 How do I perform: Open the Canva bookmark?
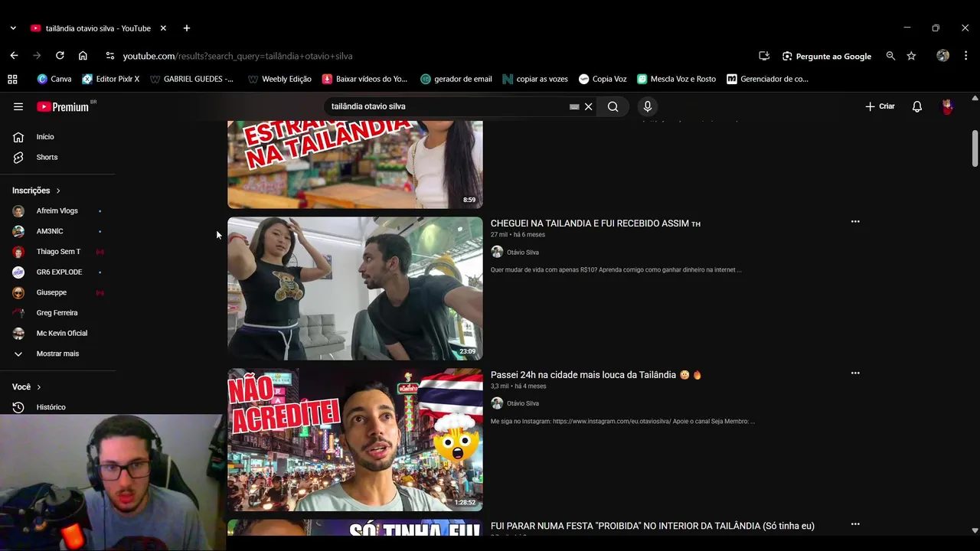pos(54,79)
